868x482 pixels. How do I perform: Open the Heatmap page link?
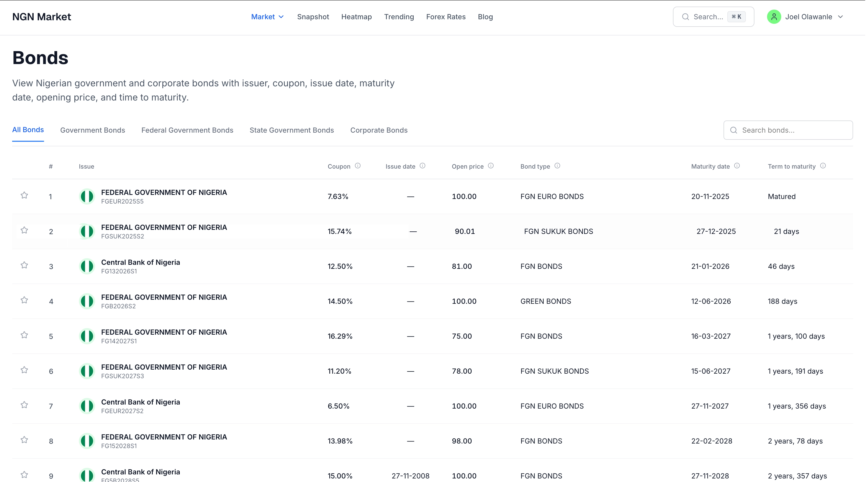356,17
